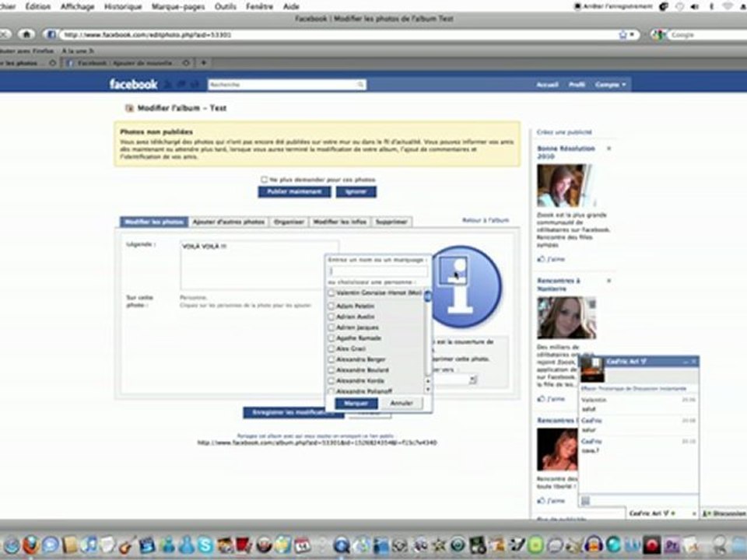Open GarageBand guitar icon in Dock
The image size is (747, 560).
(127, 544)
